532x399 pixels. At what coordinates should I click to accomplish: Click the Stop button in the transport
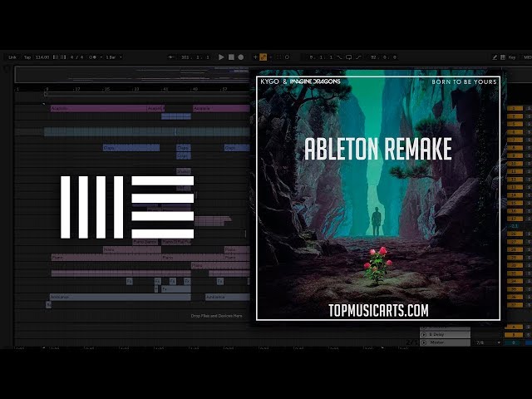pos(231,57)
